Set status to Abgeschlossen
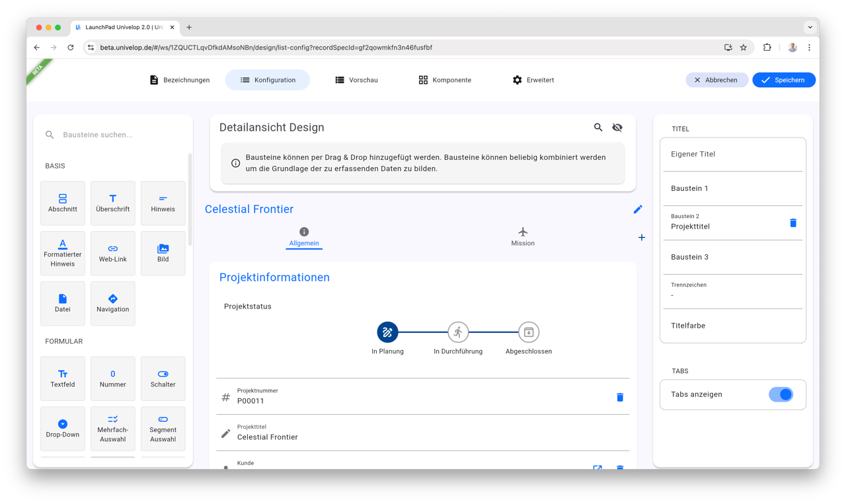Viewport: 846px width, 504px height. coord(529,332)
